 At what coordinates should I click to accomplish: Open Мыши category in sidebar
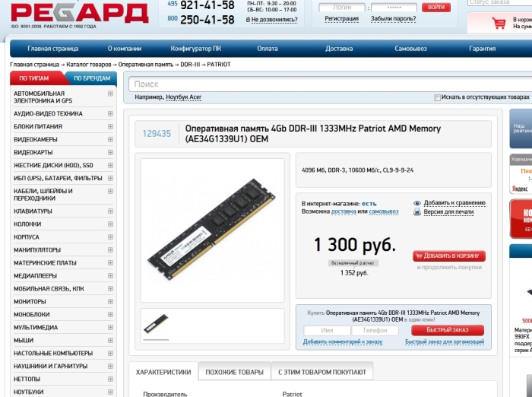coord(24,340)
